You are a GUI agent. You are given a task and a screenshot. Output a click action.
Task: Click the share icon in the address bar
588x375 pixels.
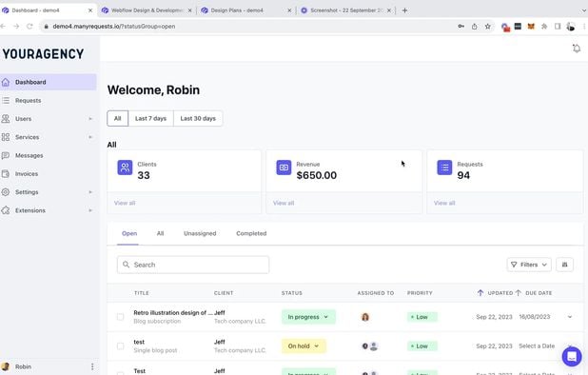click(475, 27)
